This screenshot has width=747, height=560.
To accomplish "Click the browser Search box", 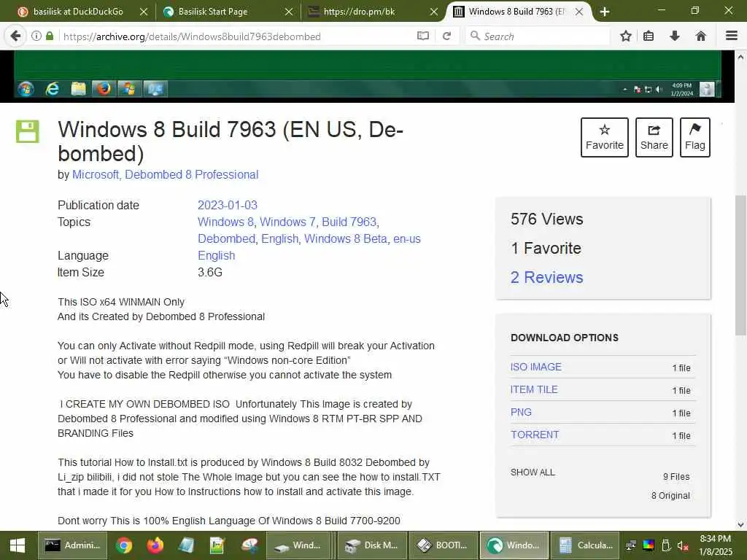I will point(538,36).
